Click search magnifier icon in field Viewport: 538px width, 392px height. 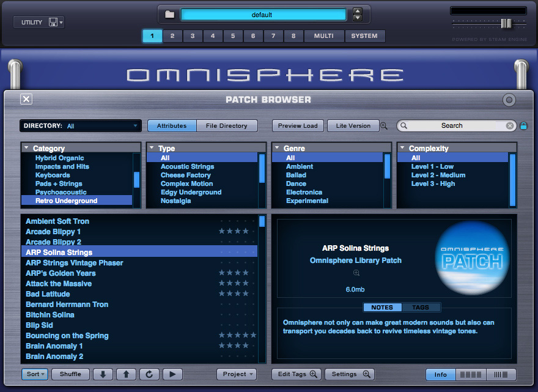[x=404, y=125]
